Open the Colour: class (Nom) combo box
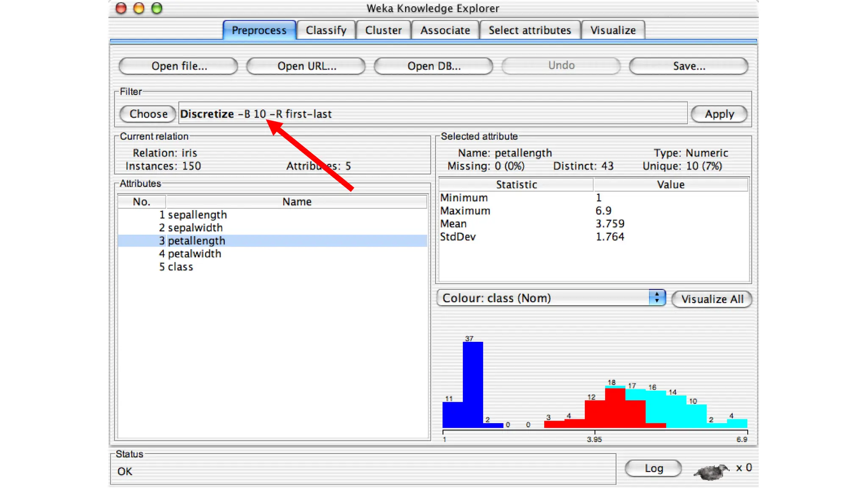868x488 pixels. tap(545, 298)
